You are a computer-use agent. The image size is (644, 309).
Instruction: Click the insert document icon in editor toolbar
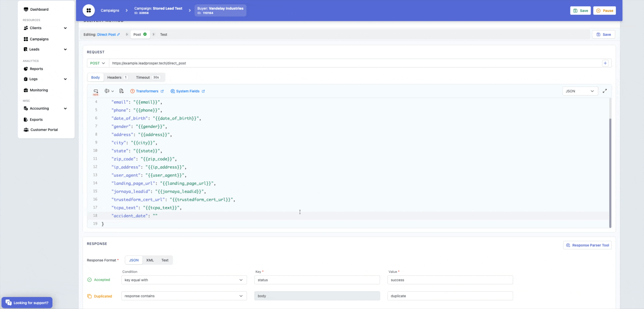pos(121,91)
